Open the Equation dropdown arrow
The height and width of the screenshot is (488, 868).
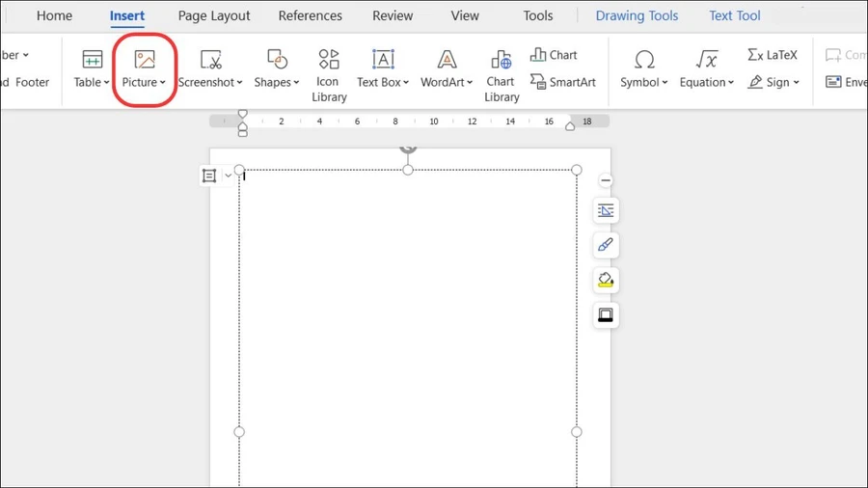click(x=731, y=82)
